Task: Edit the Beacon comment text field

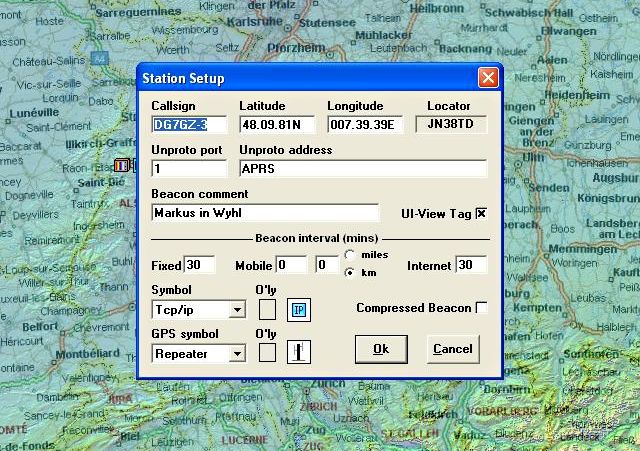Action: [265, 212]
